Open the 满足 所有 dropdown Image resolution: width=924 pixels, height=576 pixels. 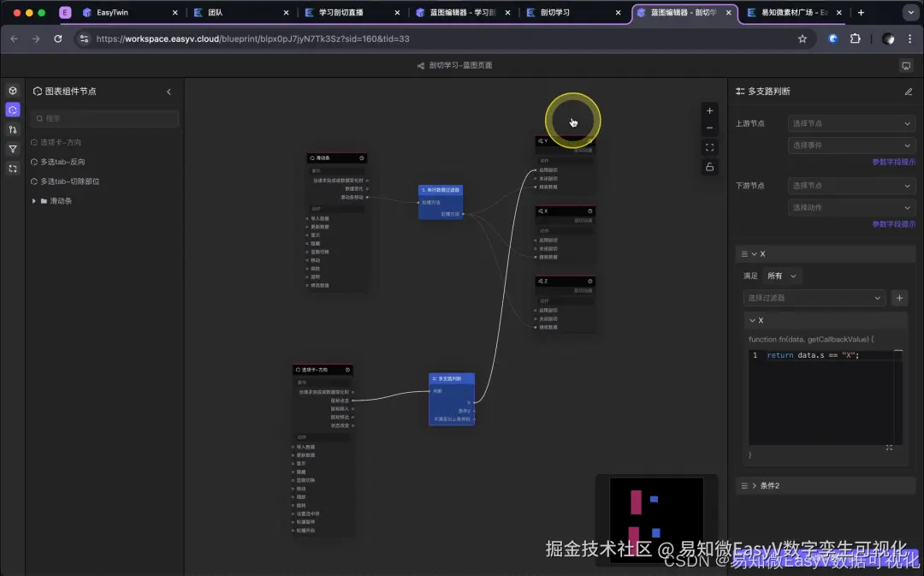(x=781, y=276)
